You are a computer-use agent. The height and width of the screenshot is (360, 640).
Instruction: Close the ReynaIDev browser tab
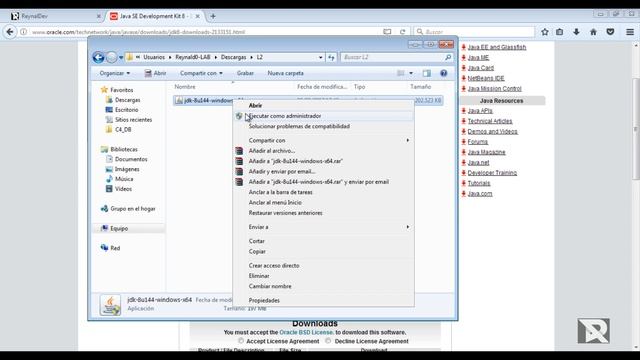(98, 16)
